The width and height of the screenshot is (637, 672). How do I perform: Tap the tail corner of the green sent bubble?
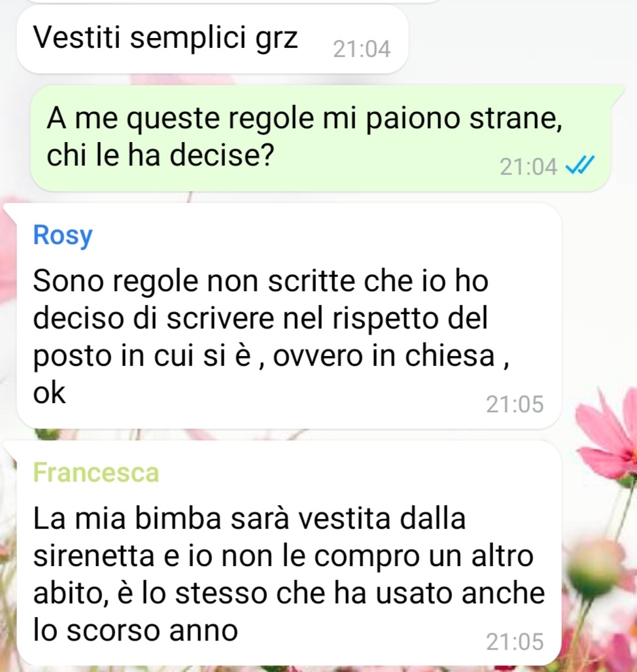(x=617, y=92)
